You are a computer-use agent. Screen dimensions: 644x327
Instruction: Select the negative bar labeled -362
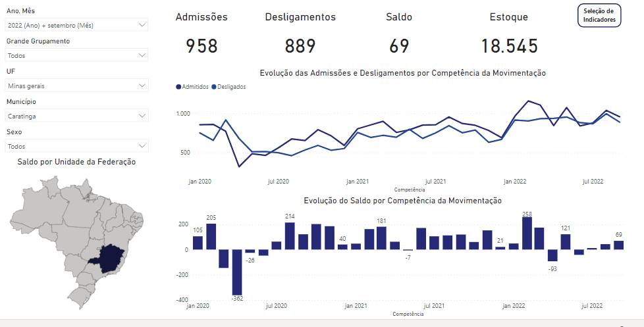point(237,272)
